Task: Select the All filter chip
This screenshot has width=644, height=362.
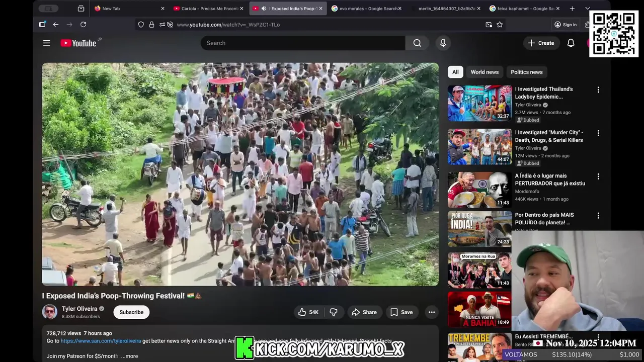Action: coord(455,72)
